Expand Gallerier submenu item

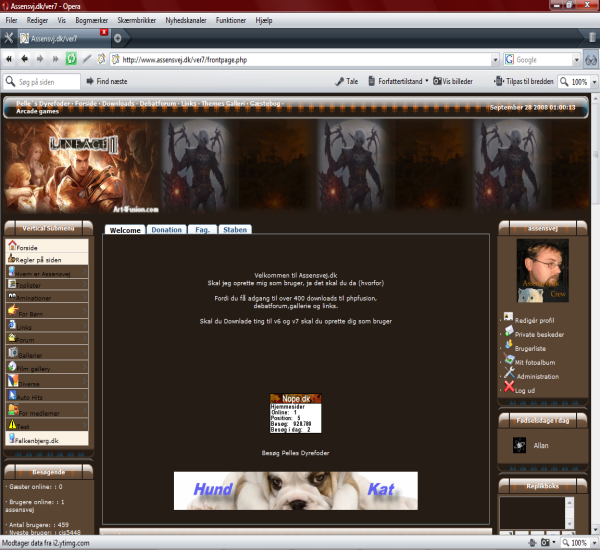47,353
